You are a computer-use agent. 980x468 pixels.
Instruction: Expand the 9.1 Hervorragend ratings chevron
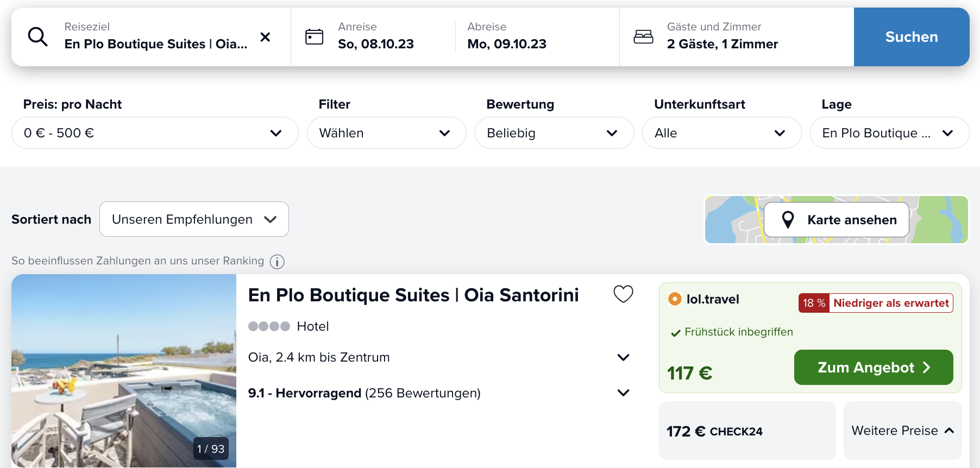pos(623,393)
